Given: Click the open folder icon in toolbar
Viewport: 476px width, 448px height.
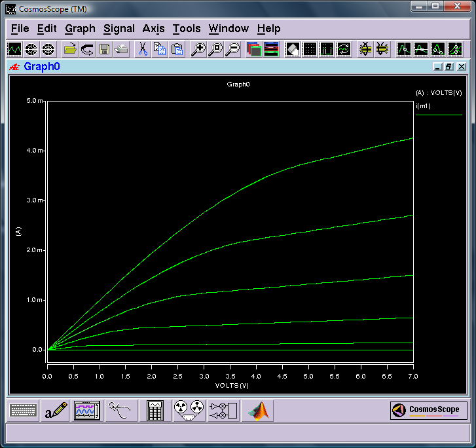Looking at the screenshot, I should pyautogui.click(x=70, y=49).
